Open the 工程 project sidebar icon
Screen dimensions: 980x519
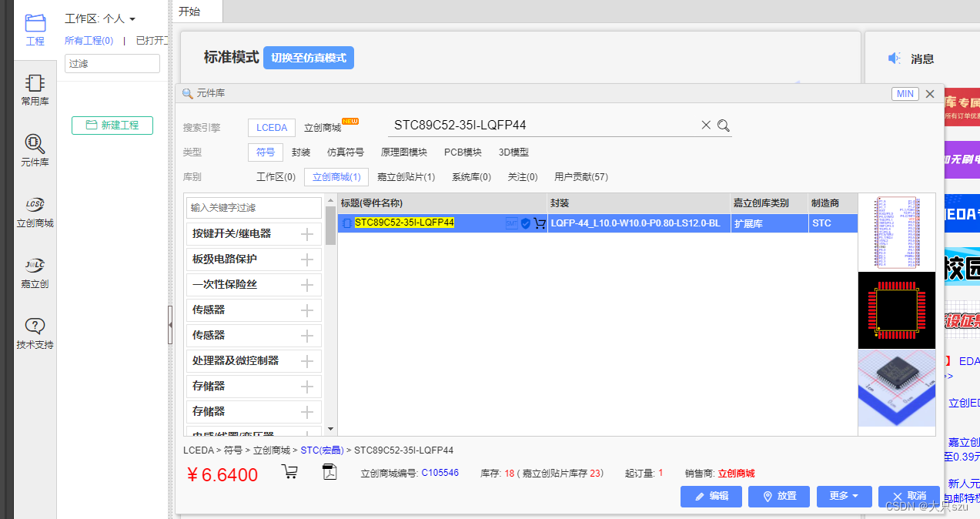(35, 29)
